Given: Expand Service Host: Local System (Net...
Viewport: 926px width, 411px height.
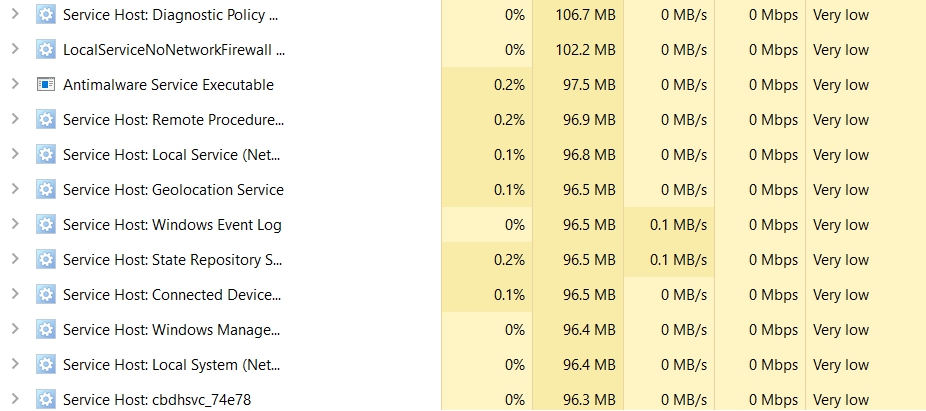Looking at the screenshot, I should click(15, 364).
